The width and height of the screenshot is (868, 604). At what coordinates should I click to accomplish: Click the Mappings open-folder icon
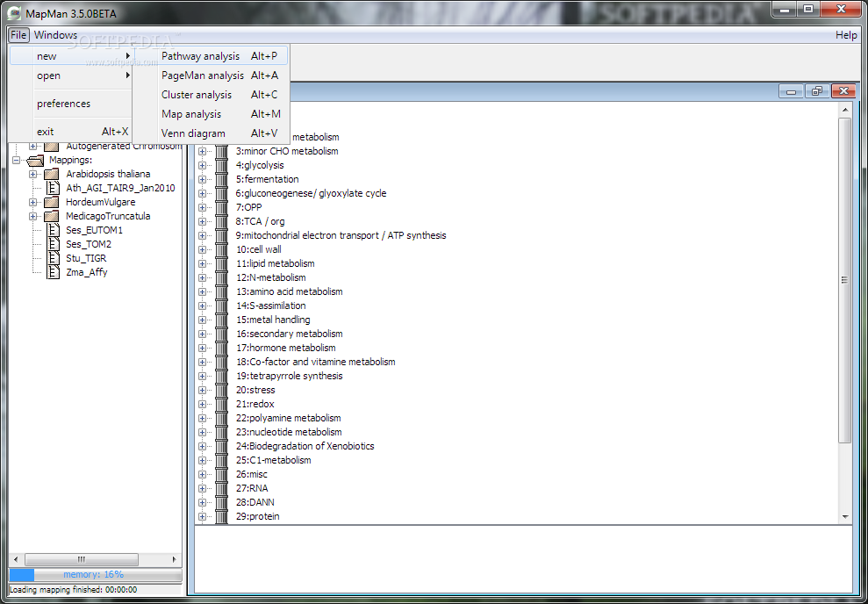(x=35, y=160)
